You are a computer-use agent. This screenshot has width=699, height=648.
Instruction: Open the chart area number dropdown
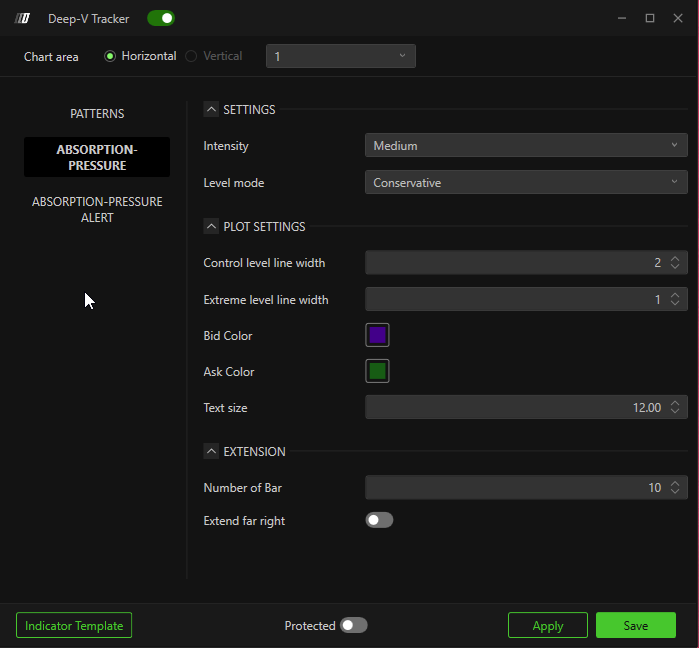[340, 57]
